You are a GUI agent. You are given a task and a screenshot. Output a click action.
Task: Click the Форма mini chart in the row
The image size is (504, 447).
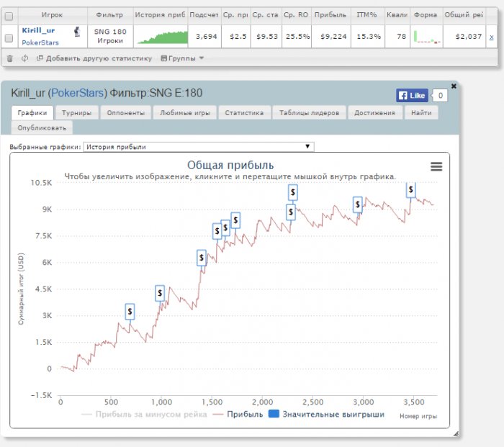pyautogui.click(x=426, y=36)
